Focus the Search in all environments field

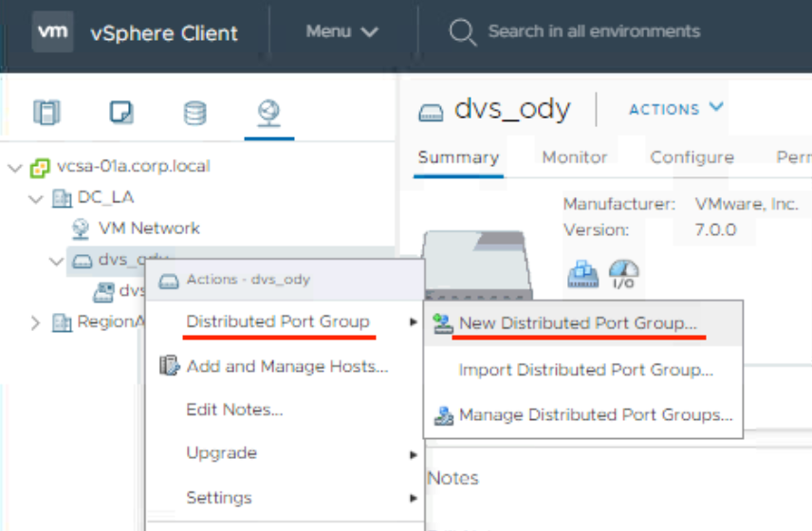594,31
